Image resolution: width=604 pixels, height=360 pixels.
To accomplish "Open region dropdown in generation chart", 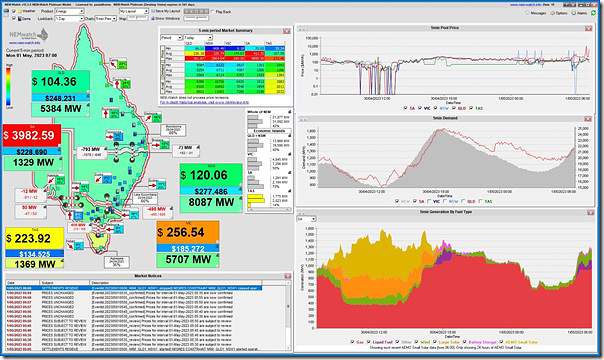I will pyautogui.click(x=307, y=219).
